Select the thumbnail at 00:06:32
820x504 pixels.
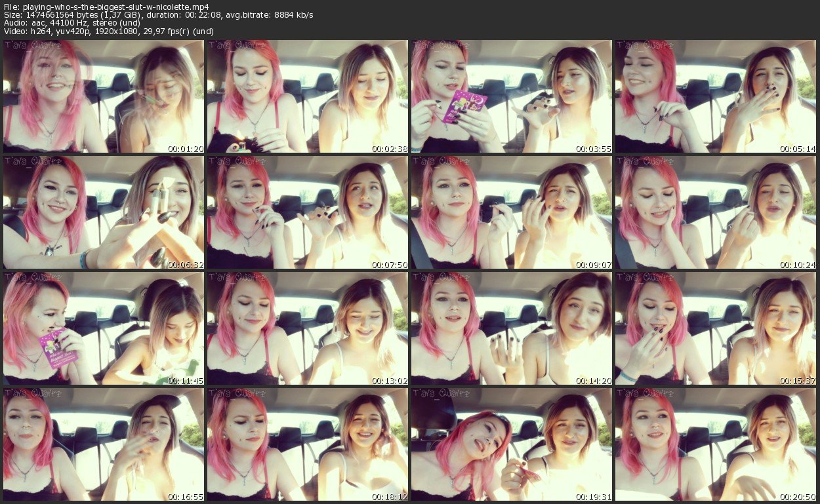tap(104, 212)
